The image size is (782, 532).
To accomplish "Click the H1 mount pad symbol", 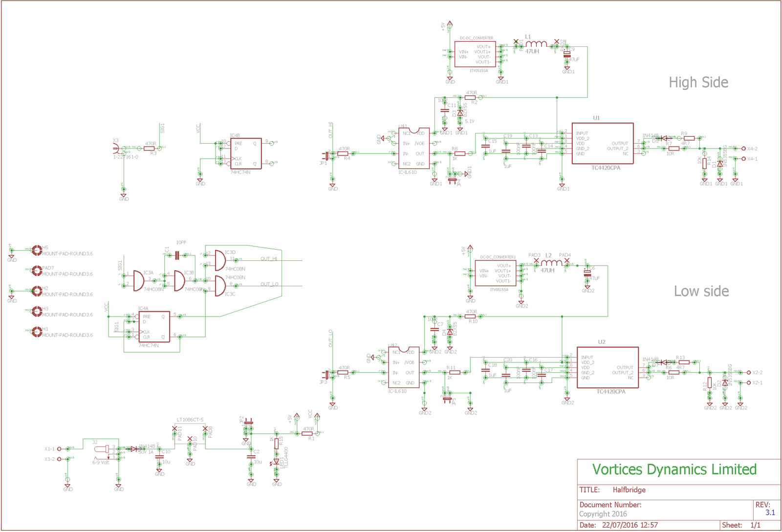I will 36,332.
